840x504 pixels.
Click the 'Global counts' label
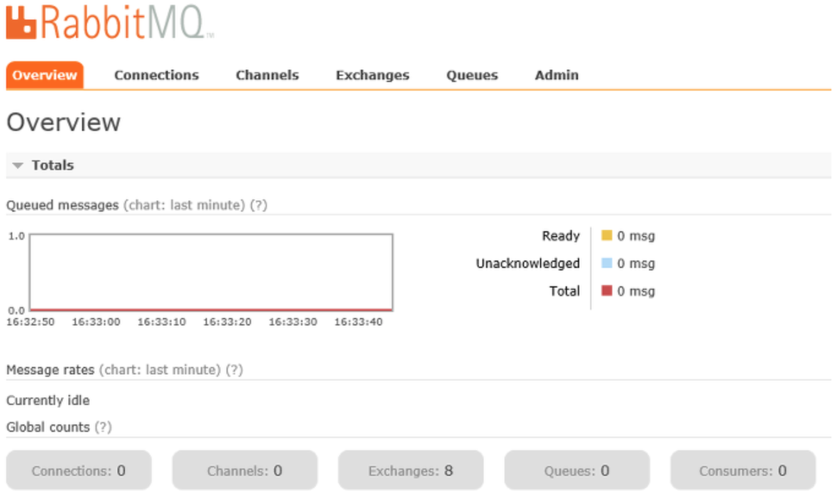[x=48, y=427]
